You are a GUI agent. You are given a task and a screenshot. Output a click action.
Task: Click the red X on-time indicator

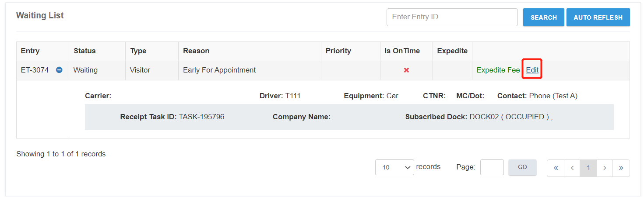[x=406, y=70]
